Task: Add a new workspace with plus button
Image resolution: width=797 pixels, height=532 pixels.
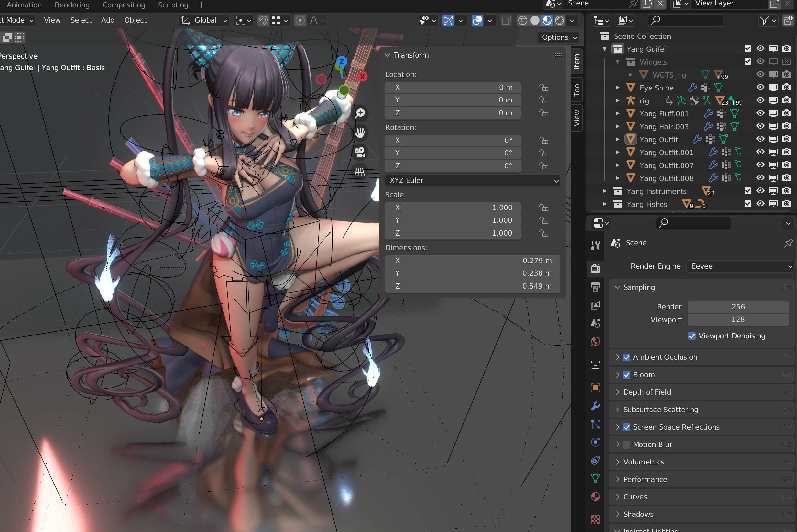Action: pyautogui.click(x=202, y=5)
